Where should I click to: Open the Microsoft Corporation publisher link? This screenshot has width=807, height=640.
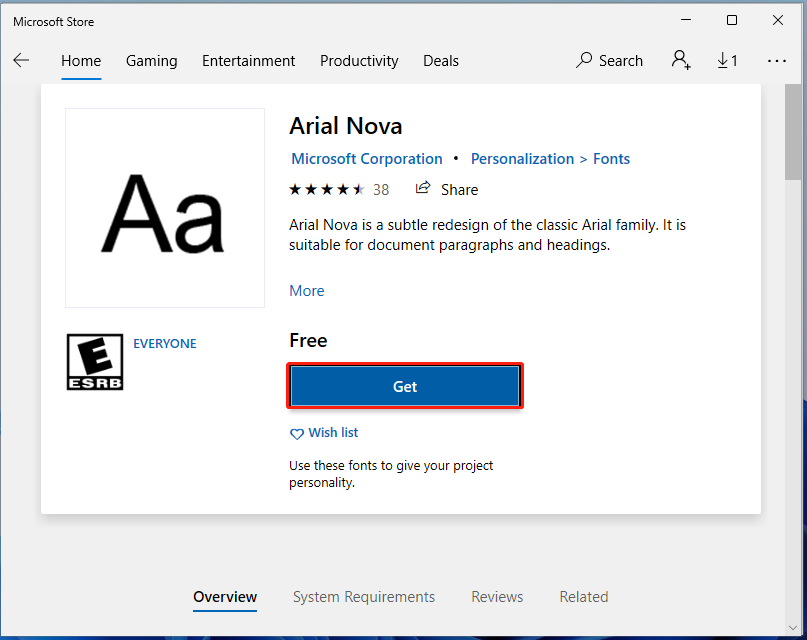click(367, 159)
